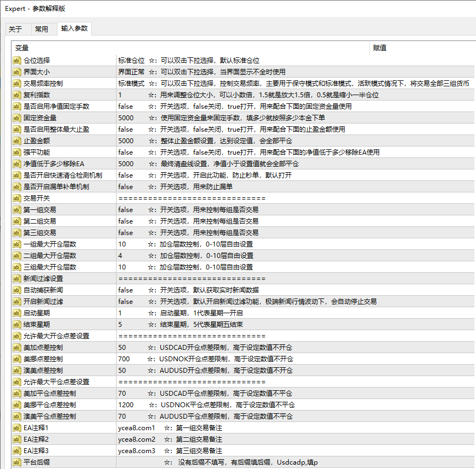Toggle the false value for 第一组交易
The image size is (476, 469).
click(125, 210)
